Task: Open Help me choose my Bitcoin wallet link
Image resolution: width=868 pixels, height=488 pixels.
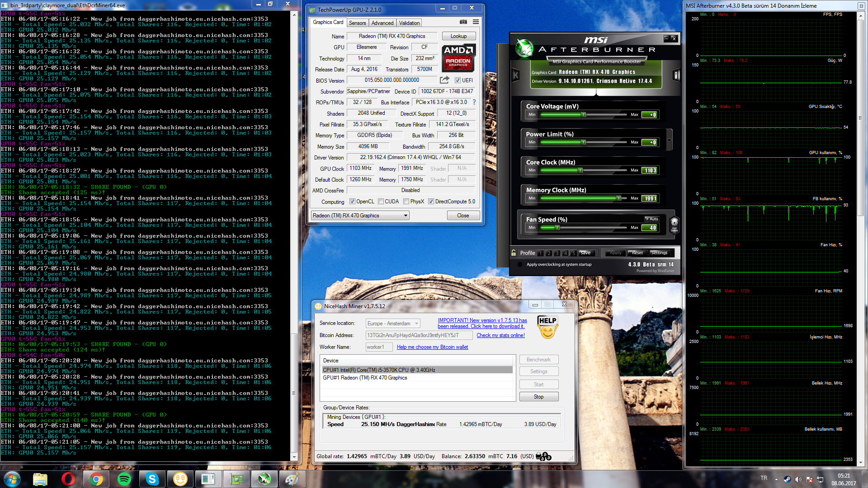Action: [432, 347]
